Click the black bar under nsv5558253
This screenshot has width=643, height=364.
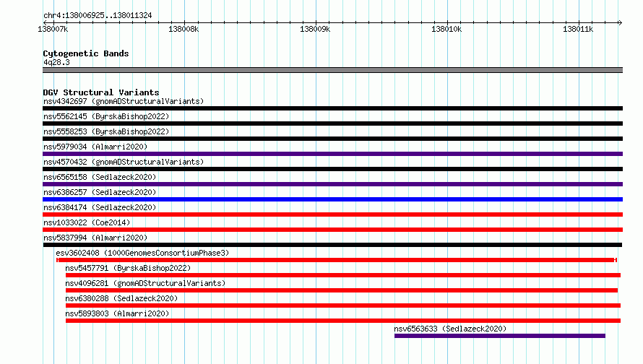pos(332,139)
